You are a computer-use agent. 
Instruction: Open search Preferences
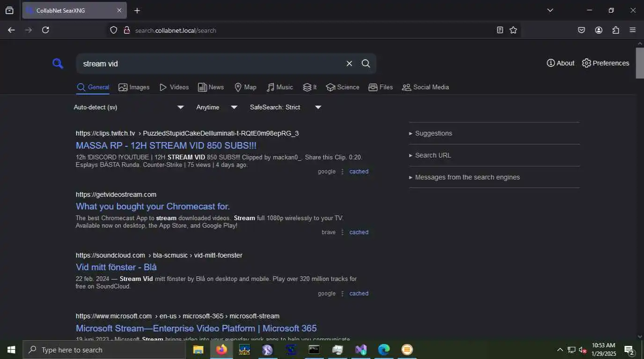[x=606, y=63]
